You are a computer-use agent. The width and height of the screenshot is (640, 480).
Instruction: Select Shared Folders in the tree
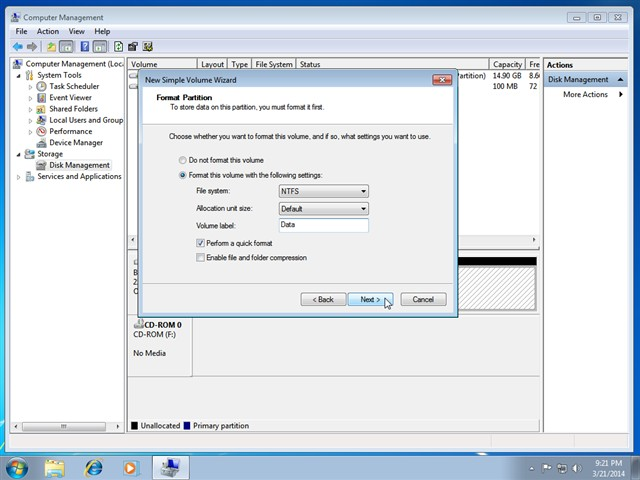pyautogui.click(x=73, y=109)
